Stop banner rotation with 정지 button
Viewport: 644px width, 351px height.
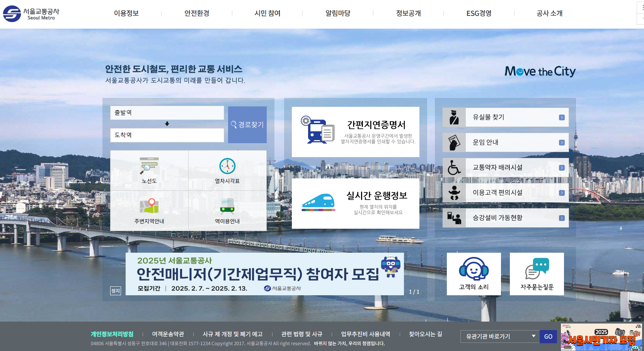point(116,291)
